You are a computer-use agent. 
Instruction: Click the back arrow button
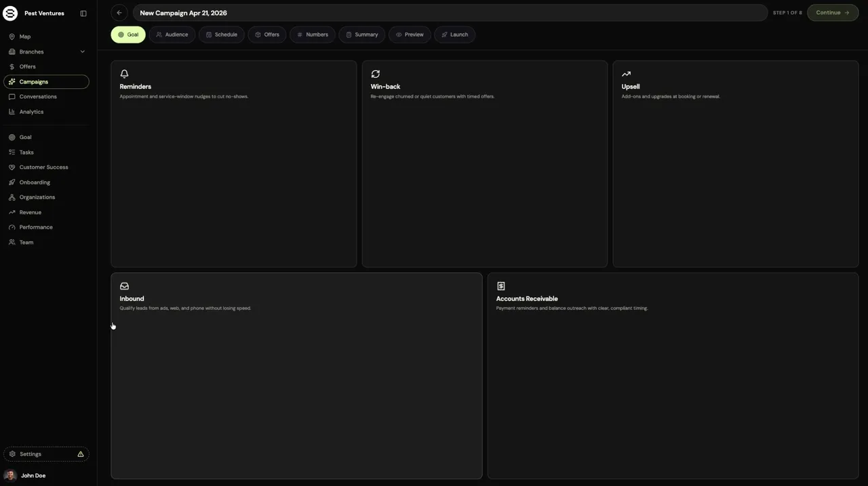click(x=119, y=13)
